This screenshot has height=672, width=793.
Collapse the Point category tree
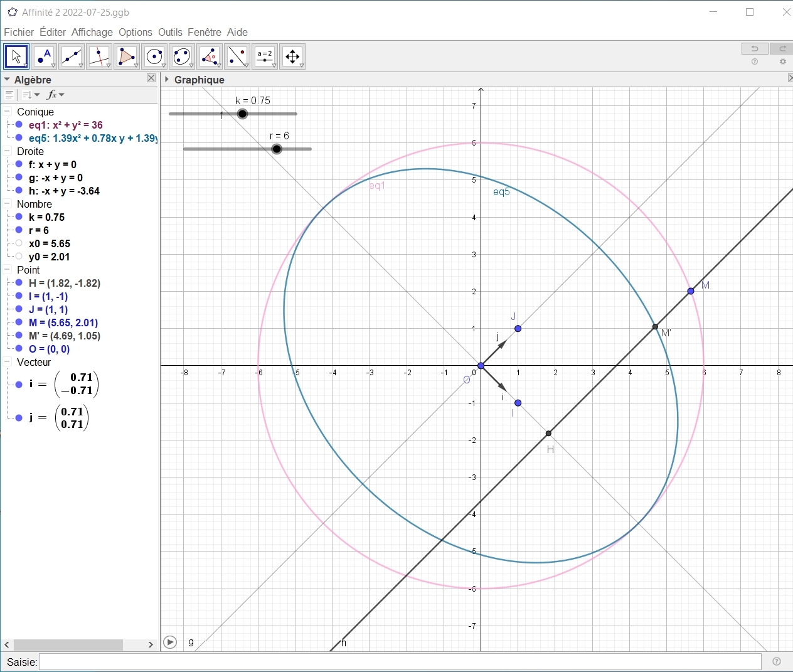[x=8, y=270]
